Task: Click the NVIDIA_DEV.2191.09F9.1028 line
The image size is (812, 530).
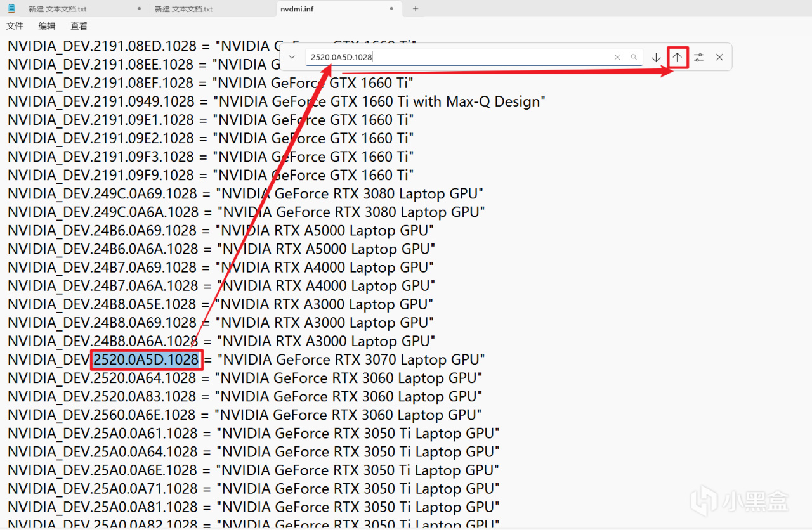Action: pyautogui.click(x=211, y=174)
